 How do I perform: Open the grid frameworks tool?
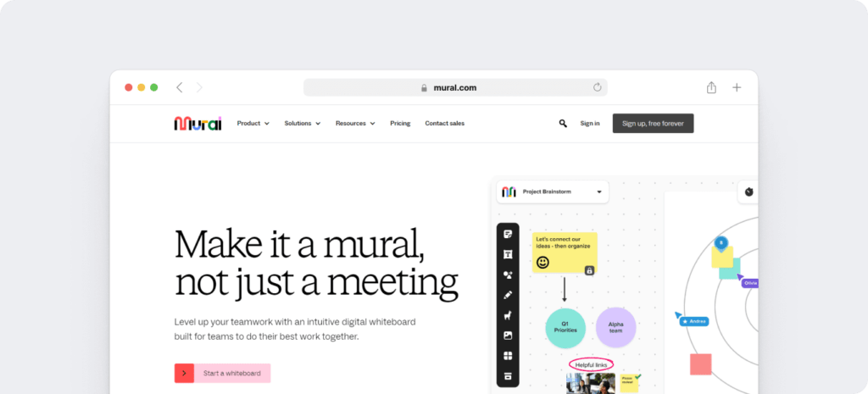coord(508,356)
